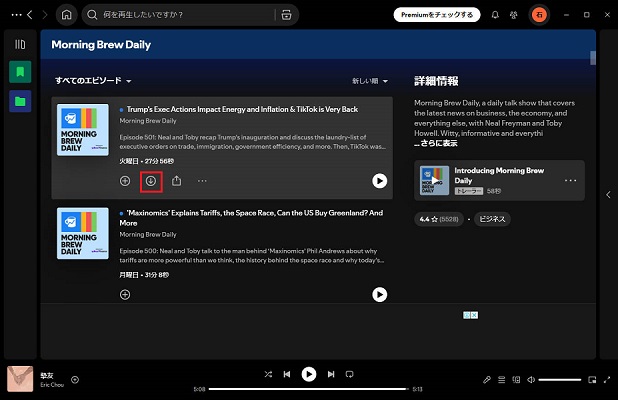This screenshot has height=400, width=618.
Task: Open the 新しい順 sort dropdown
Action: [370, 81]
